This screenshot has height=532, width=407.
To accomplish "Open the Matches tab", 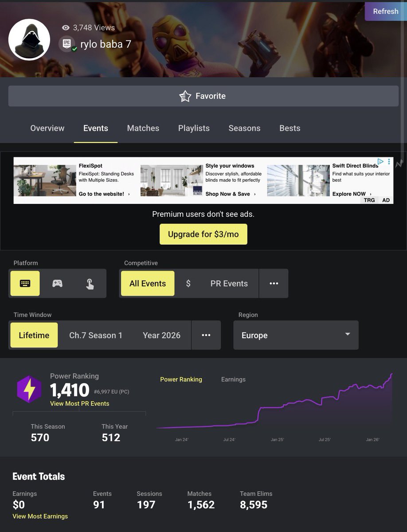I will (143, 128).
